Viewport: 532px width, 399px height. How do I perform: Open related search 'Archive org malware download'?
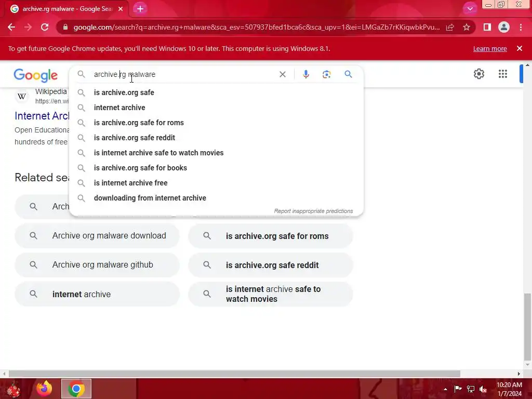pyautogui.click(x=97, y=236)
